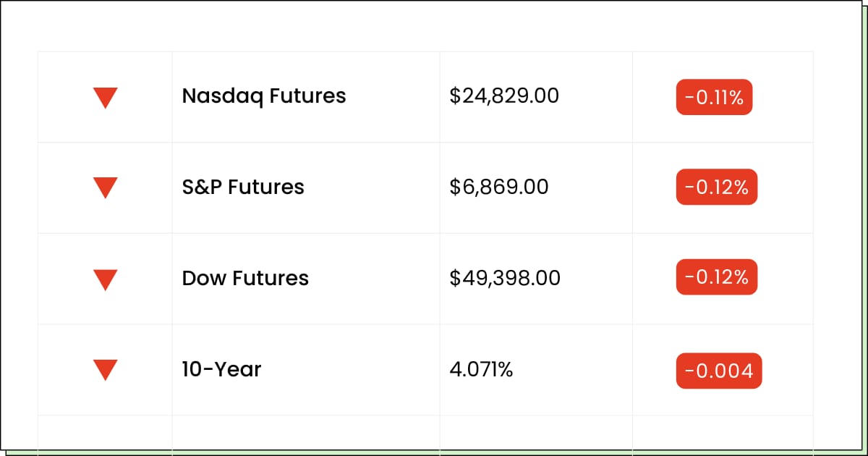Select the S&P Futures label
The image size is (868, 456).
(243, 187)
